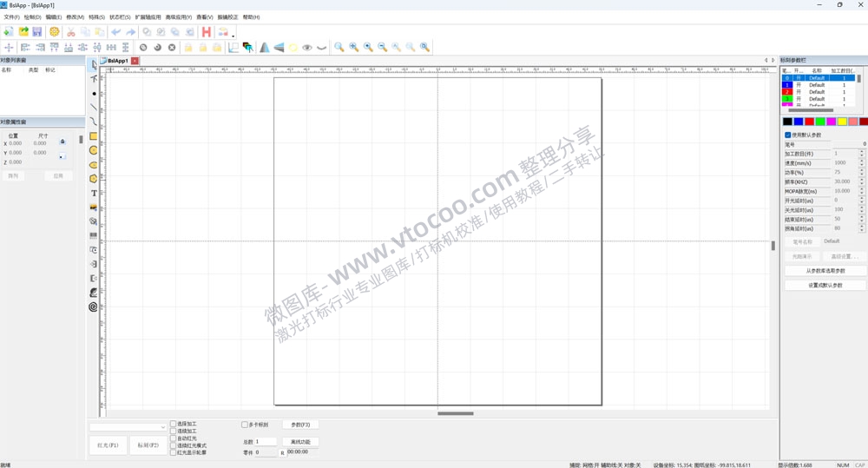Toggle the 连续红光模式 checkbox
This screenshot has width=868, height=468.
click(174, 445)
